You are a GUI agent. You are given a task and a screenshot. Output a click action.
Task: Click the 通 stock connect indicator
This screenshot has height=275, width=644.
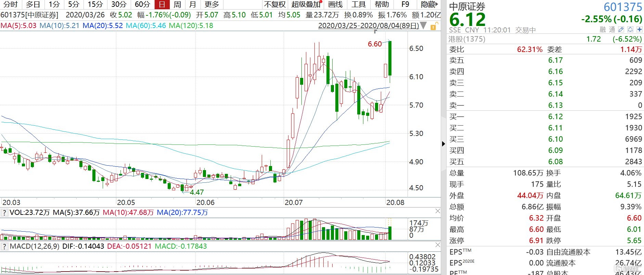pos(612,30)
